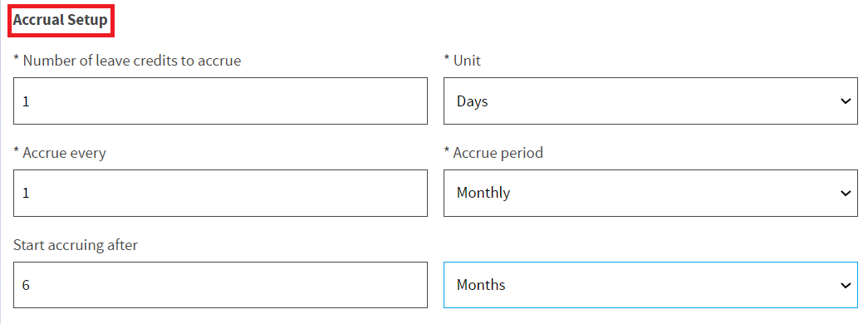
Task: Click the Accrual Setup section heading
Action: click(61, 21)
